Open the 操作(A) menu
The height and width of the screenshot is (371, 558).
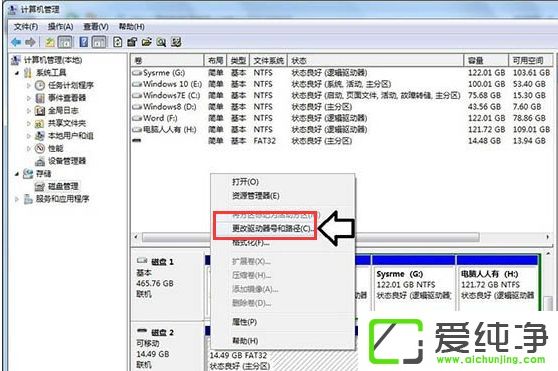60,27
